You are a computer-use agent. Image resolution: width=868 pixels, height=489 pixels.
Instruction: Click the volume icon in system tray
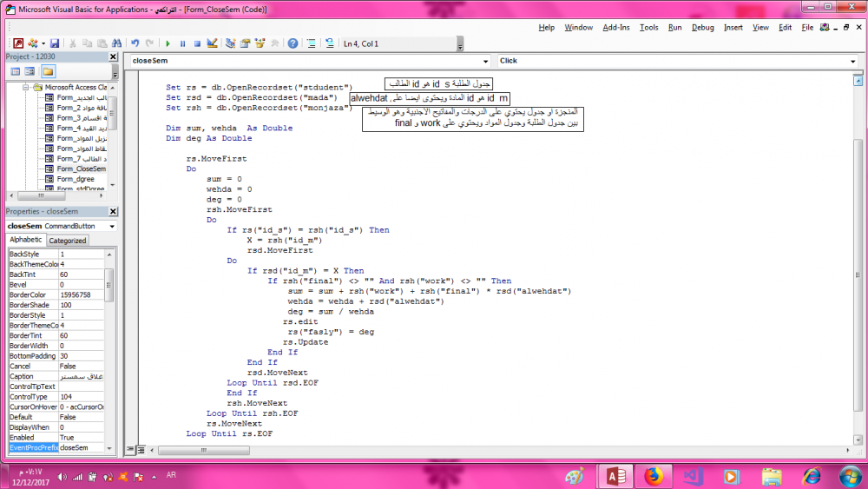pyautogui.click(x=62, y=477)
